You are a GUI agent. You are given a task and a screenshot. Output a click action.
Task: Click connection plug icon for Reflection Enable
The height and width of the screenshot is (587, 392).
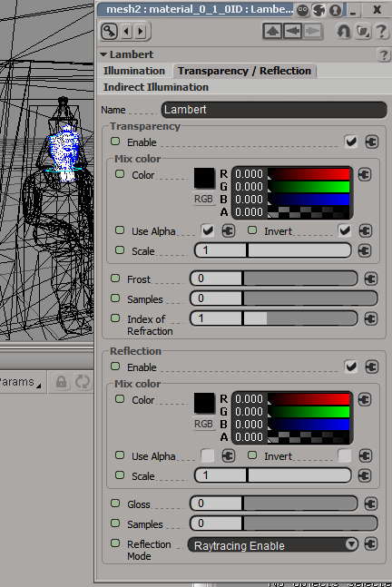click(x=372, y=367)
